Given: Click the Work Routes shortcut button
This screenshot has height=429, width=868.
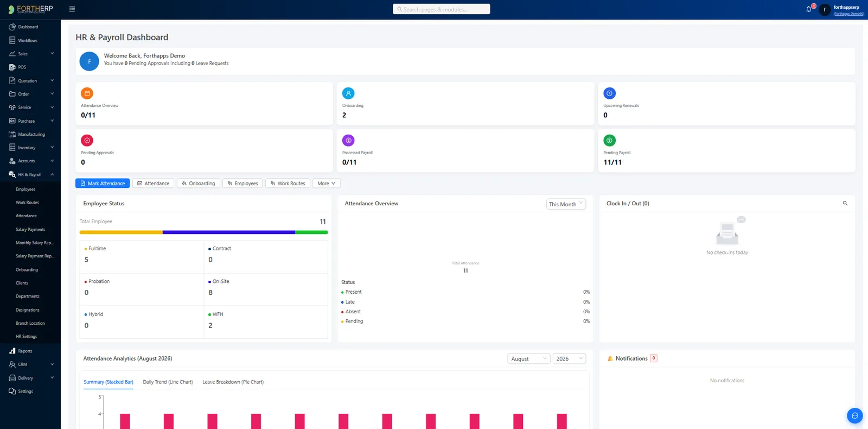Looking at the screenshot, I should click(x=288, y=184).
